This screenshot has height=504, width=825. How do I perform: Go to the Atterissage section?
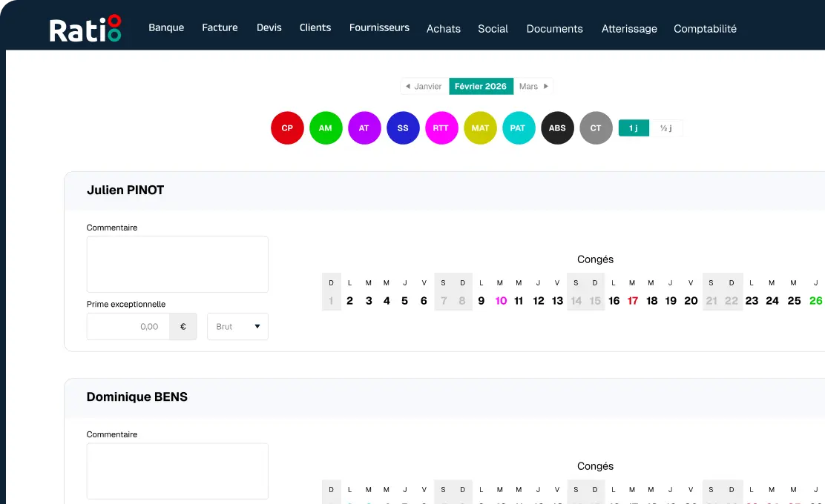tap(629, 29)
